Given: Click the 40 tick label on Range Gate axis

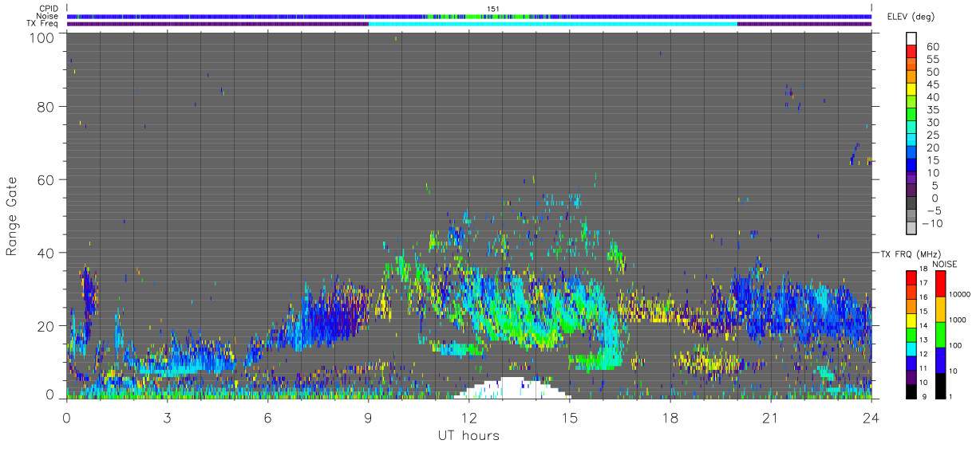Looking at the screenshot, I should point(46,253).
